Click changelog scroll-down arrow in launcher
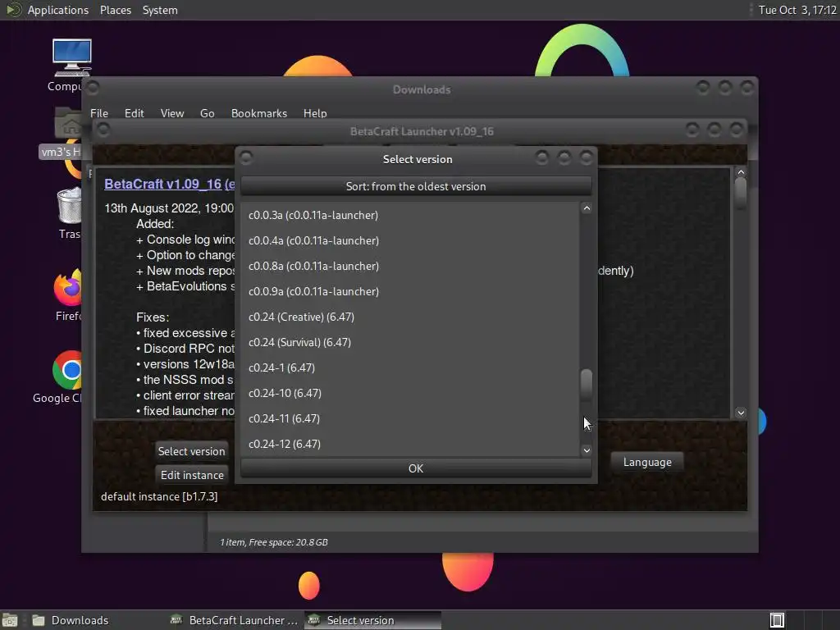This screenshot has height=630, width=840. tap(741, 413)
